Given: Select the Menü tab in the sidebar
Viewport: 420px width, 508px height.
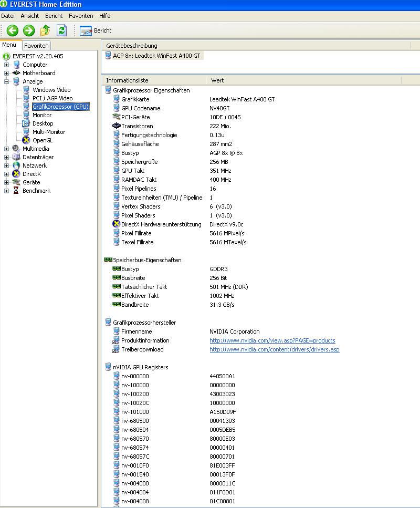Looking at the screenshot, I should tap(9, 45).
